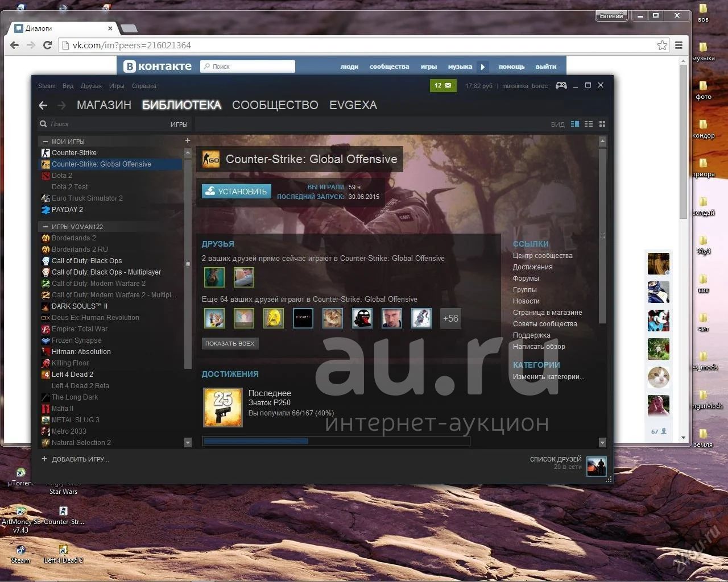Go to the СООБЩЕСТВО tab
The width and height of the screenshot is (728, 582).
(275, 105)
